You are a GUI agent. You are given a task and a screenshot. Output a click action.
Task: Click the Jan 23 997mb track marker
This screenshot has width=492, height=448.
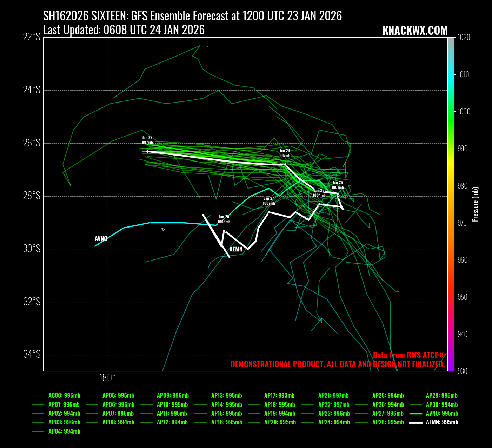tap(147, 151)
